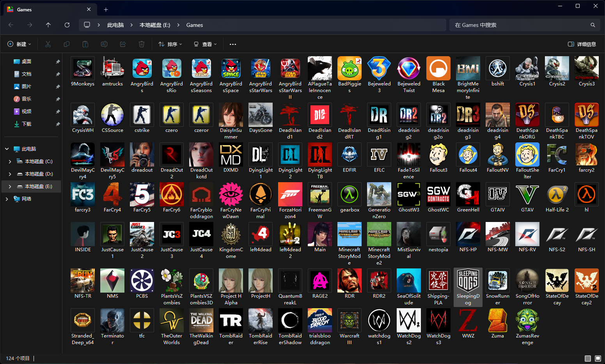Go up one folder level

(x=48, y=25)
